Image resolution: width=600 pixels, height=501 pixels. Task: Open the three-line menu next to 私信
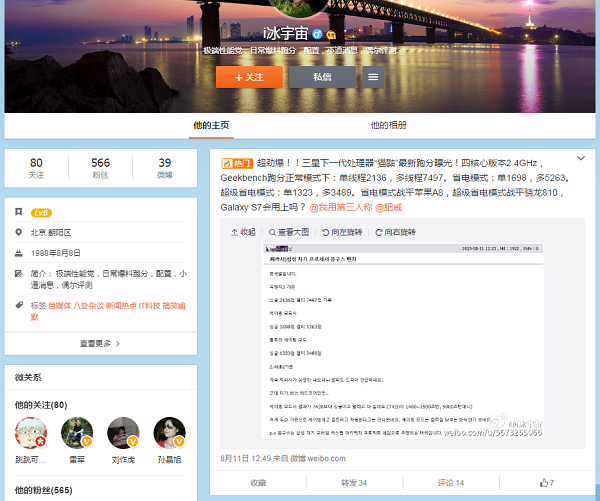(372, 76)
